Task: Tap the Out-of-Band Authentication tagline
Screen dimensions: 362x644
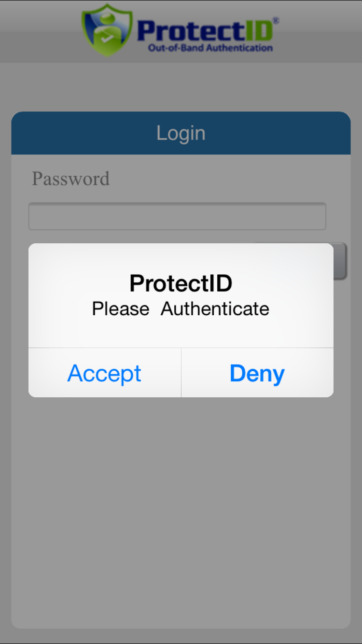Action: pos(210,48)
